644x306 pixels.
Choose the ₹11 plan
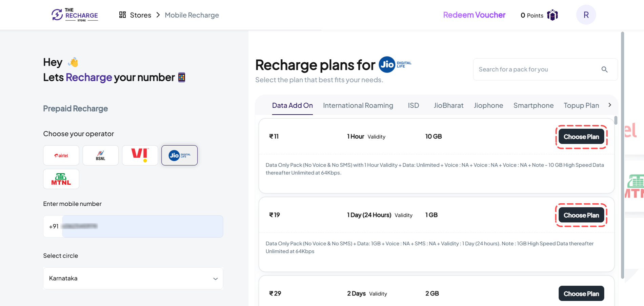click(581, 137)
